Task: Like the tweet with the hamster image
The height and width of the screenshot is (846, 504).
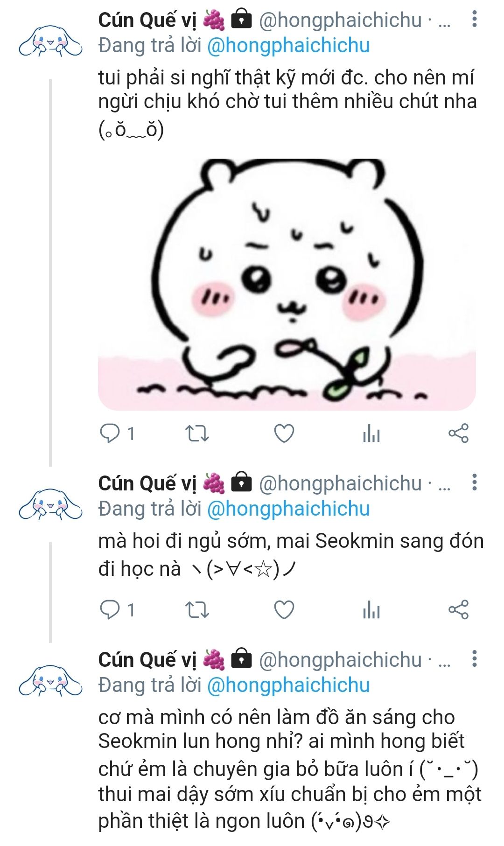Action: coord(284,433)
